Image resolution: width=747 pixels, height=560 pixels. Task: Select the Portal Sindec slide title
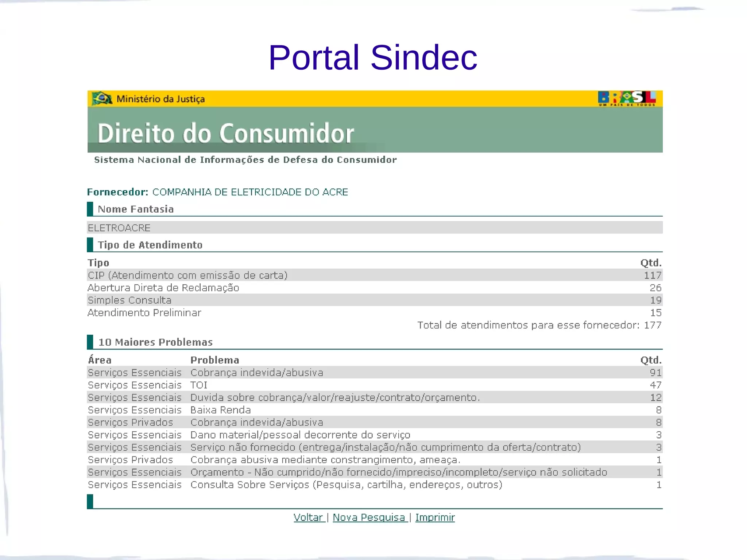(373, 57)
